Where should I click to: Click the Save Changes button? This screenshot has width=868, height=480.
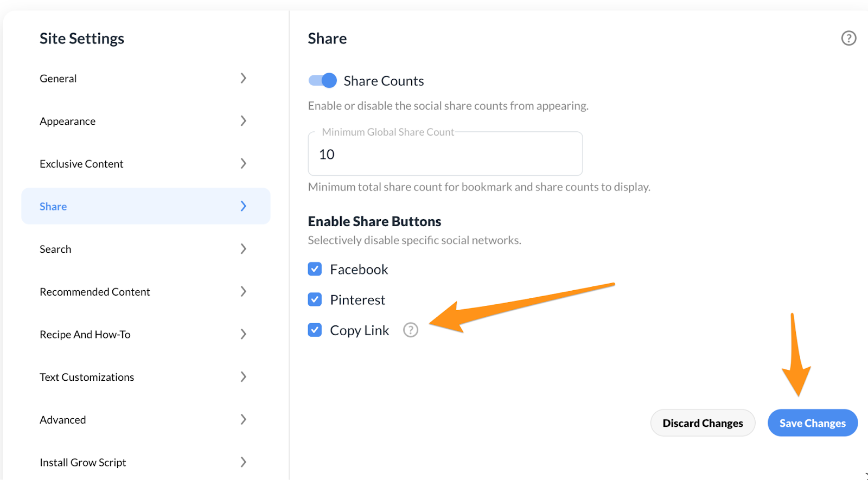(x=812, y=423)
